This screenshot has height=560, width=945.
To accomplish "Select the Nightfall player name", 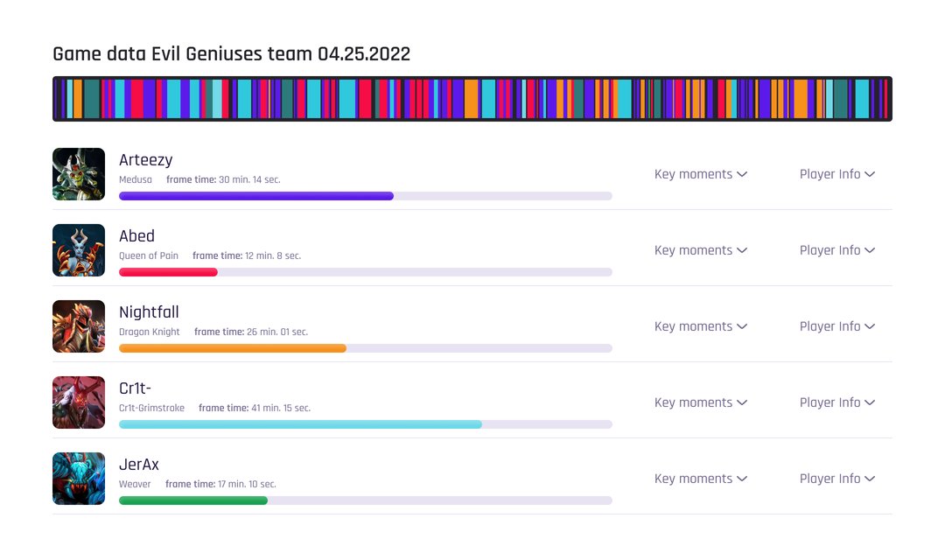I will point(149,312).
